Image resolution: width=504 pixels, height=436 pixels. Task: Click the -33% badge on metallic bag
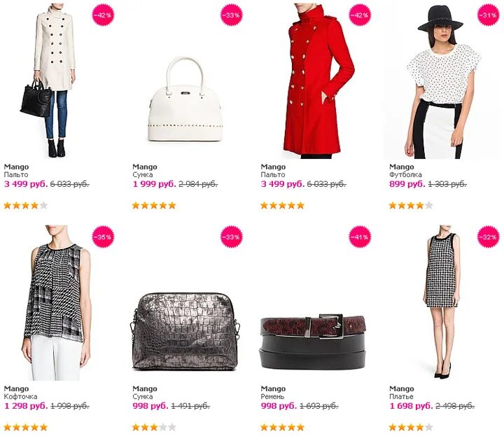(232, 237)
